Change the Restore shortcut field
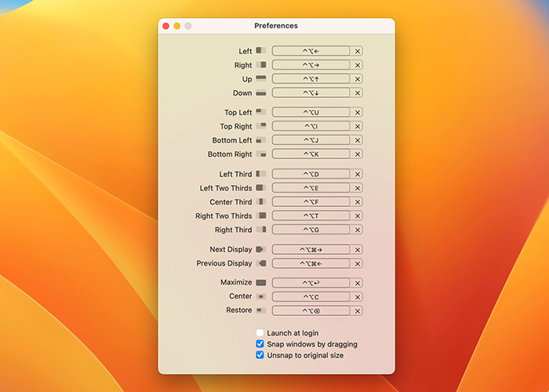Screen dimensions: 549x392 click(311, 310)
